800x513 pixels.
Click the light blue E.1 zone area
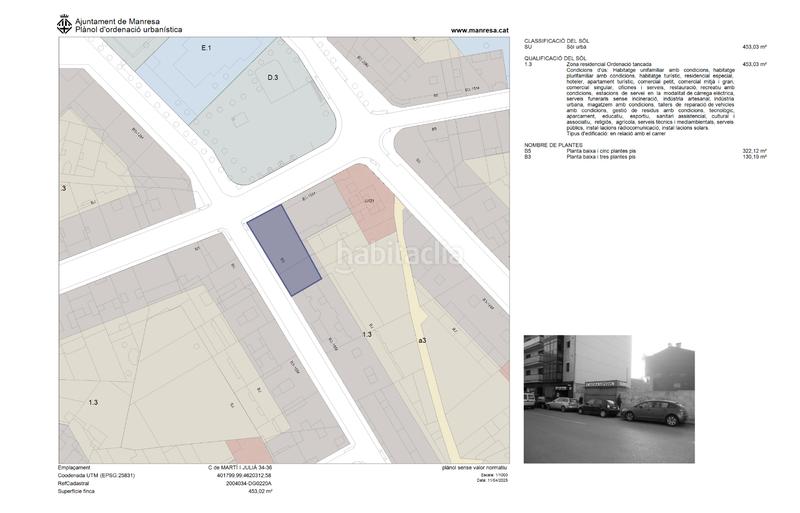click(x=150, y=65)
